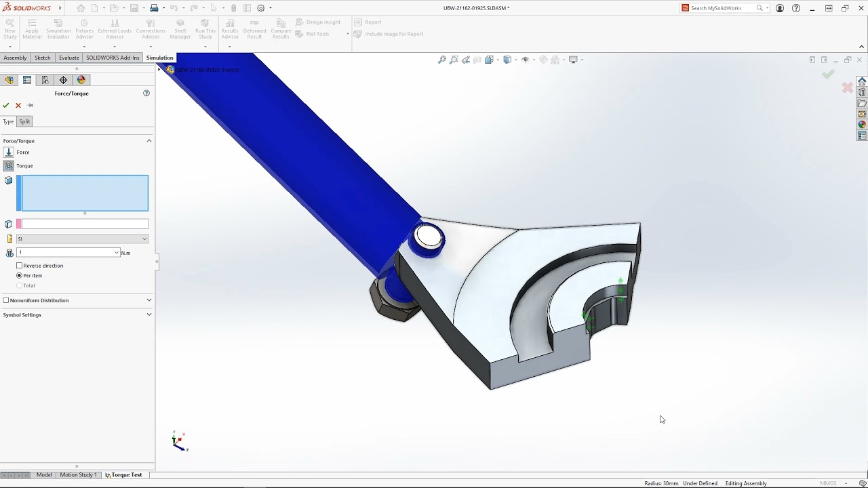Open the PropertyManager tab icon
Screen dimensions: 868x488
point(27,80)
